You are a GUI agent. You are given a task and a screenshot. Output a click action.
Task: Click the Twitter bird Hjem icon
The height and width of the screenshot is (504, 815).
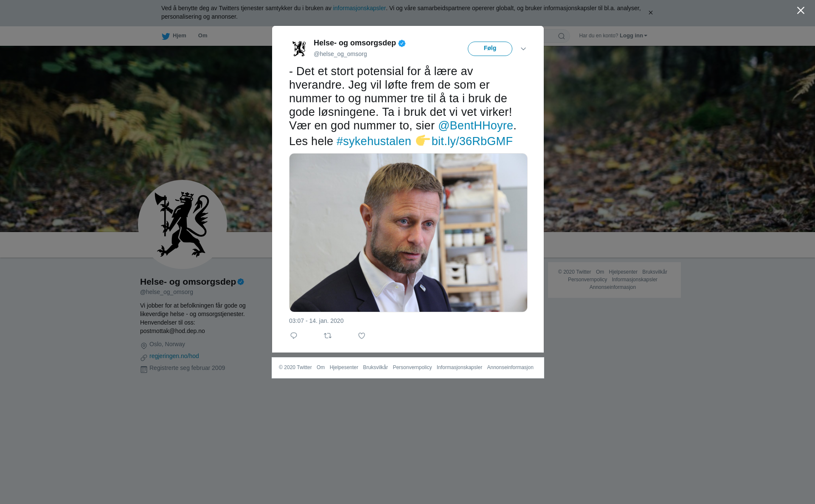pyautogui.click(x=166, y=36)
